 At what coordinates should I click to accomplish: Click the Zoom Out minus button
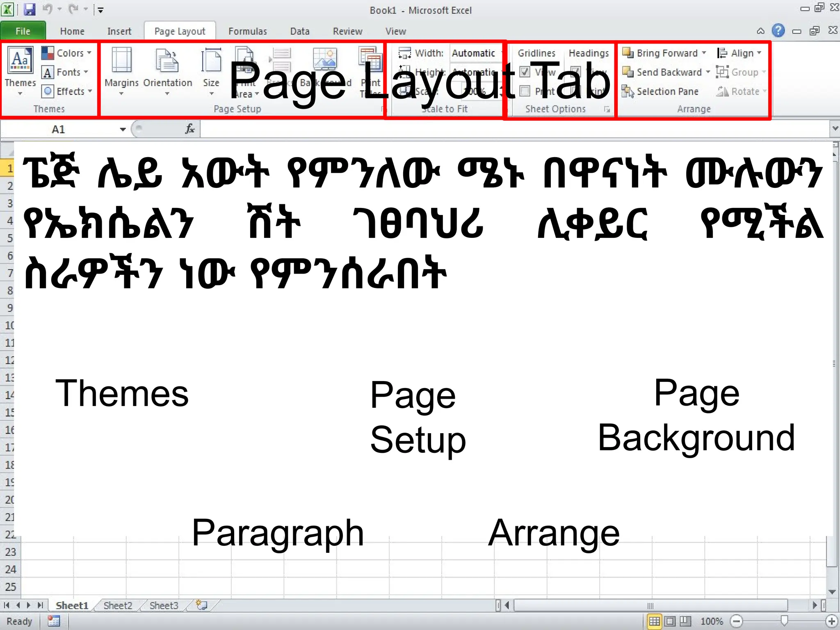(x=737, y=621)
